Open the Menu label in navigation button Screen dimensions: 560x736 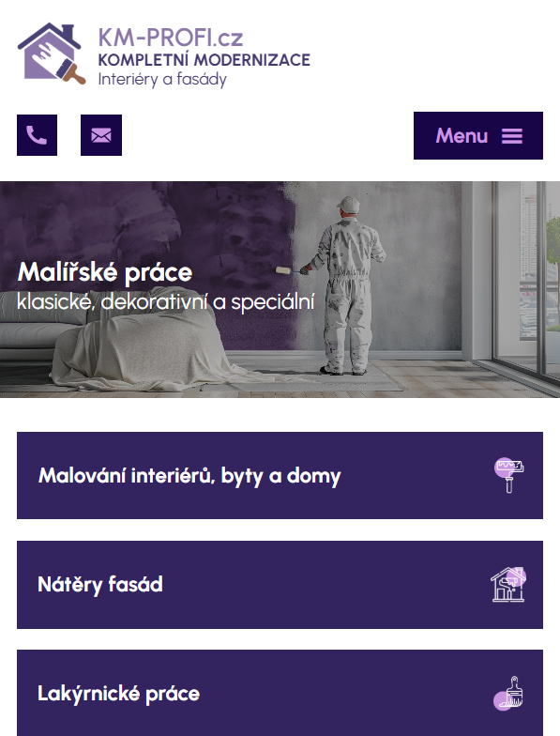[462, 136]
